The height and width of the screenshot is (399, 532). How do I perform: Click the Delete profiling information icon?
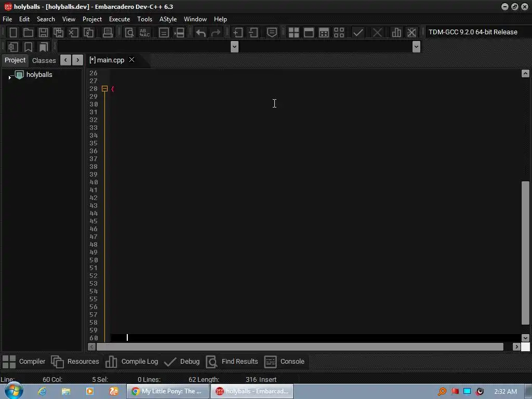411,33
